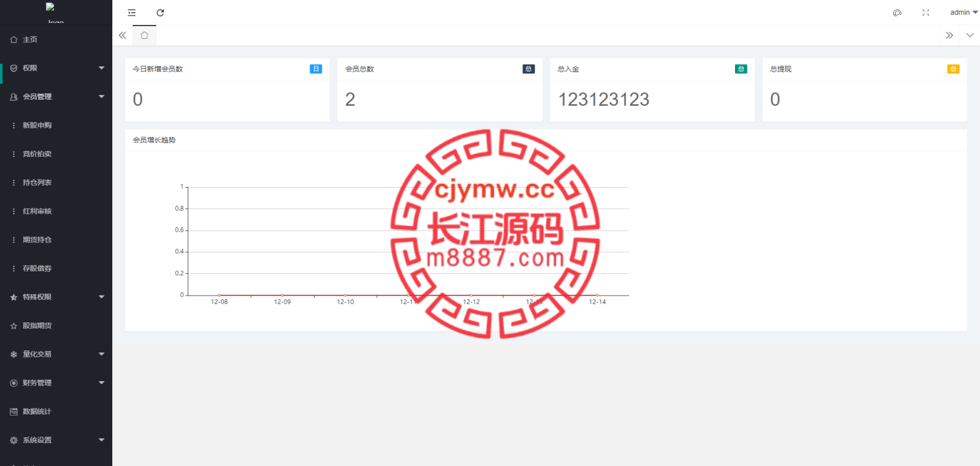Click the yellow 总 badge on 总提现
The width and height of the screenshot is (980, 466).
[953, 69]
